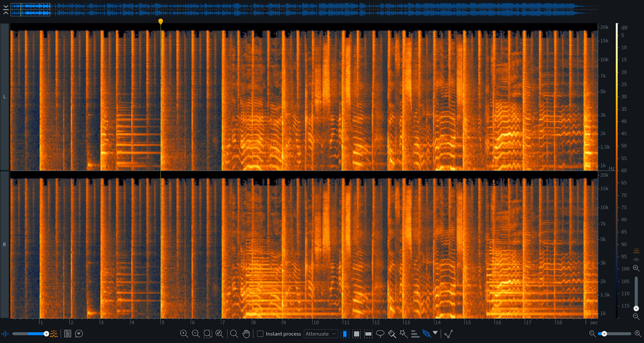The height and width of the screenshot is (343, 644).
Task: Select the brush selection tool
Action: tap(392, 334)
